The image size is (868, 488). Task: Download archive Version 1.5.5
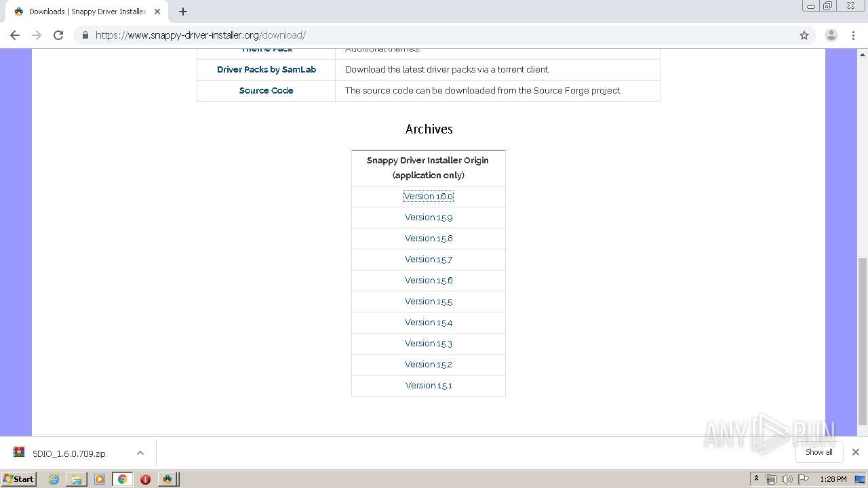(429, 301)
